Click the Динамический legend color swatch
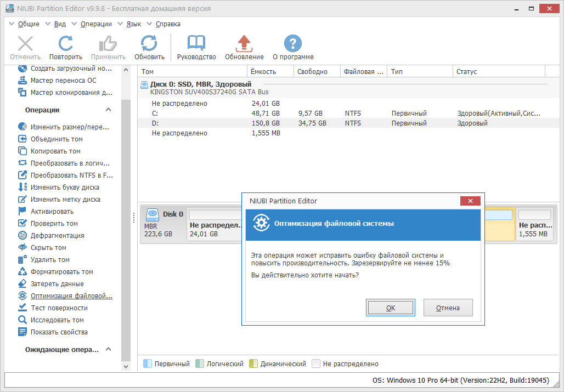564x392 pixels. [x=253, y=363]
